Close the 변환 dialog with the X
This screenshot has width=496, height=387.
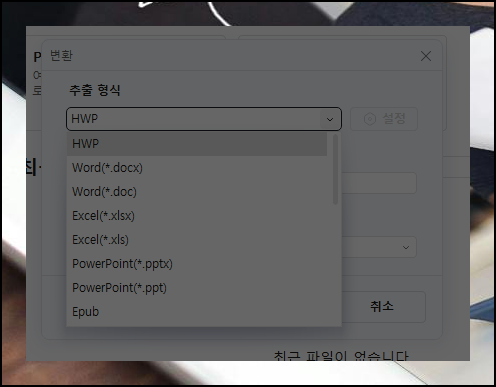(x=426, y=56)
